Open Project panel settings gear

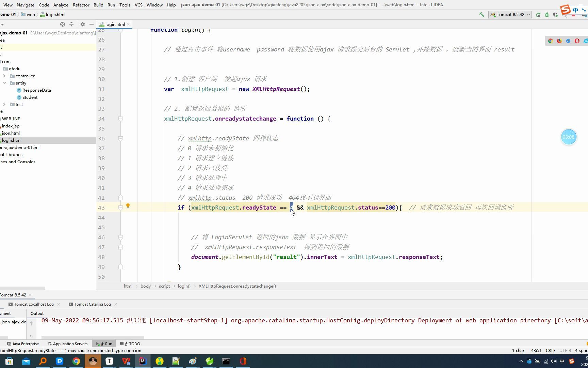tap(82, 24)
